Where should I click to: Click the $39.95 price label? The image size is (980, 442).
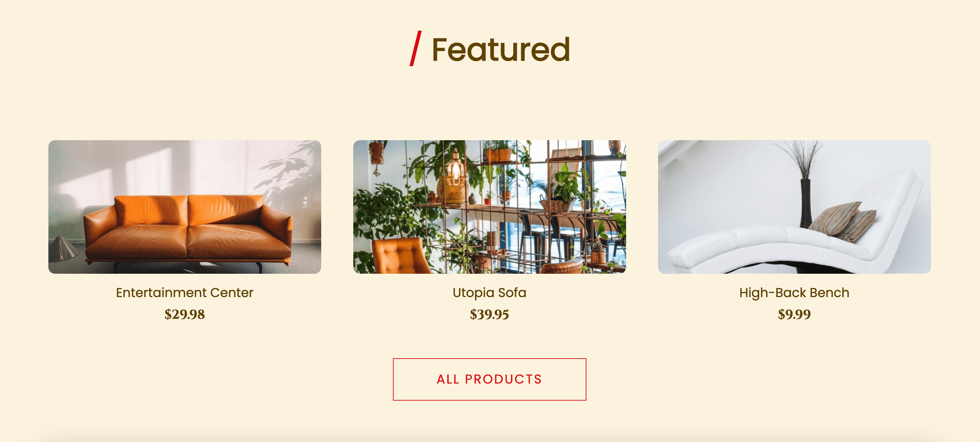[x=489, y=314]
